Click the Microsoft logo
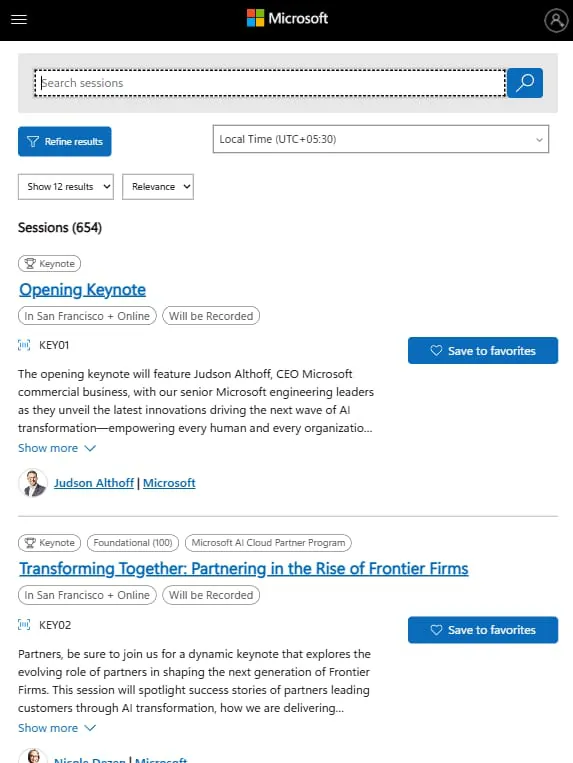 pos(287,18)
